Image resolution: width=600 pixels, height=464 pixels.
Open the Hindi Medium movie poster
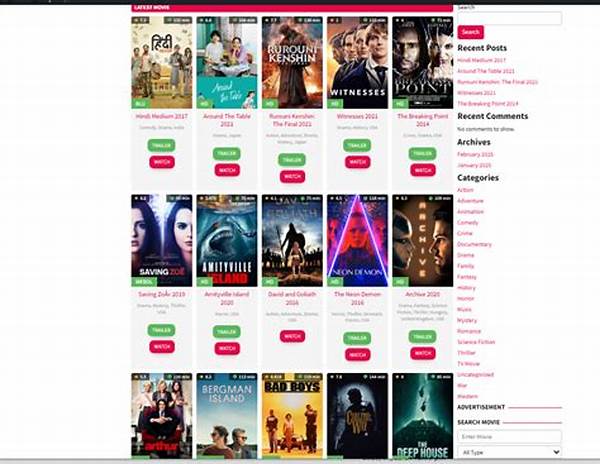coord(161,63)
